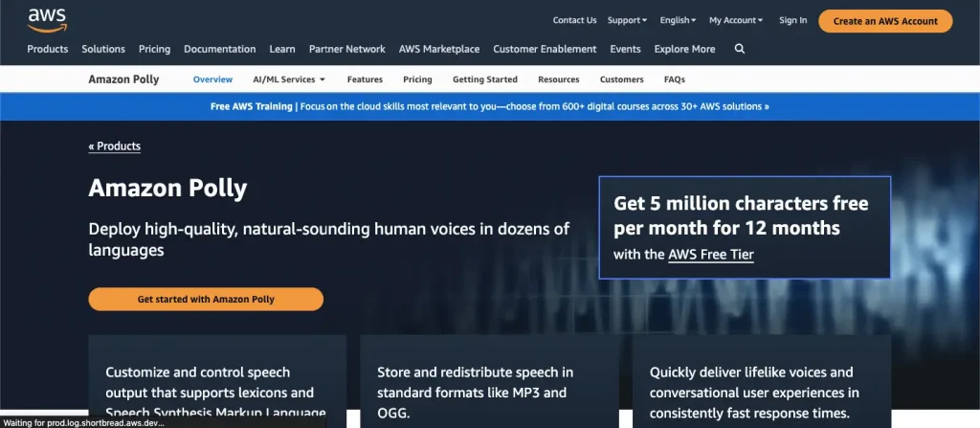
Task: Open Support dropdown menu
Action: pyautogui.click(x=627, y=20)
